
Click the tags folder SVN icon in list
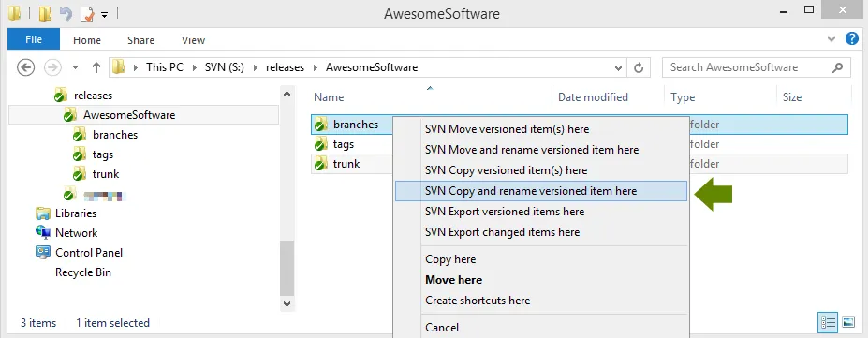click(x=320, y=144)
